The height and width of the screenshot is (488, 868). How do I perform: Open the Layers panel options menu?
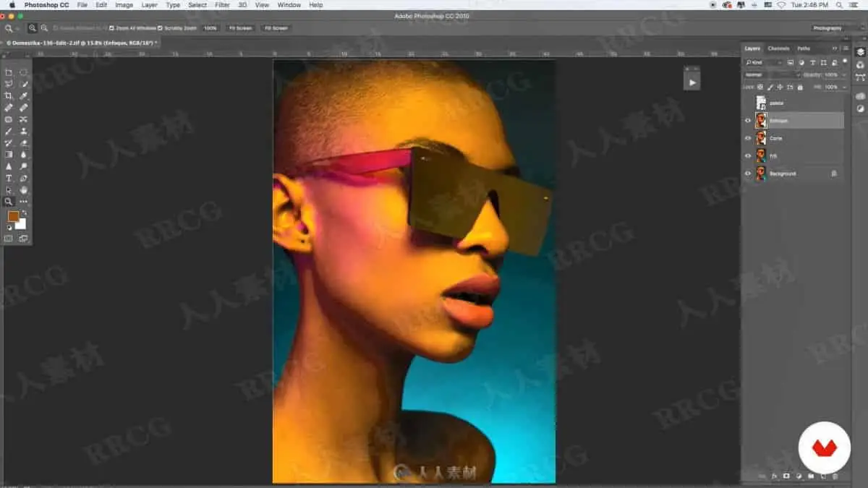[846, 48]
